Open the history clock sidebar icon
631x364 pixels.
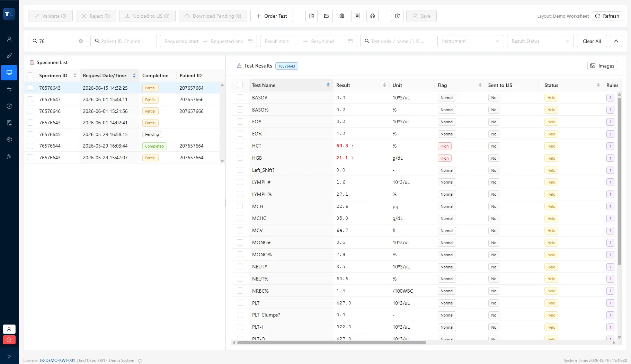[x=9, y=106]
